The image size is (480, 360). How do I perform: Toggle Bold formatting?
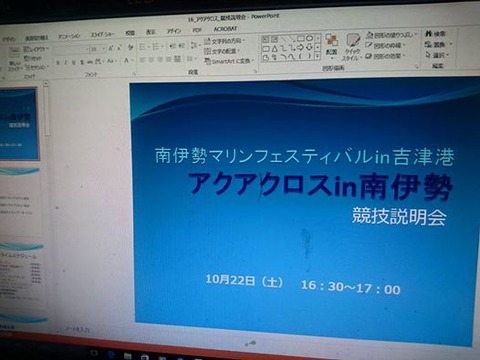[58, 63]
